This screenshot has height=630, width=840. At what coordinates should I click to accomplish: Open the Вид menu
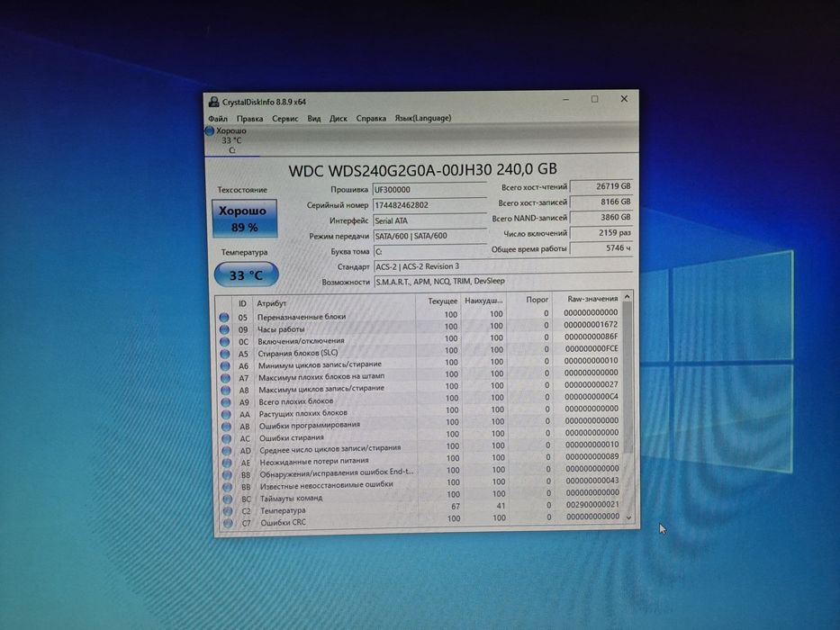pos(314,119)
